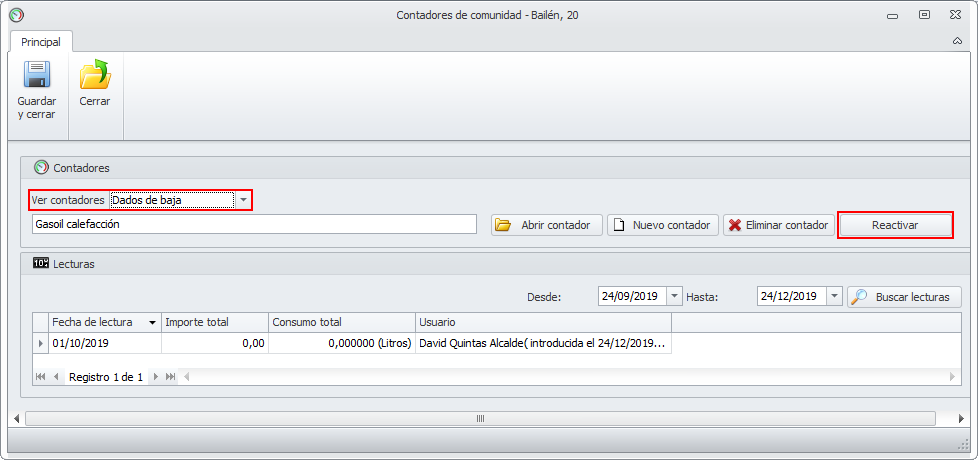Go to next record navigator button

[x=155, y=376]
